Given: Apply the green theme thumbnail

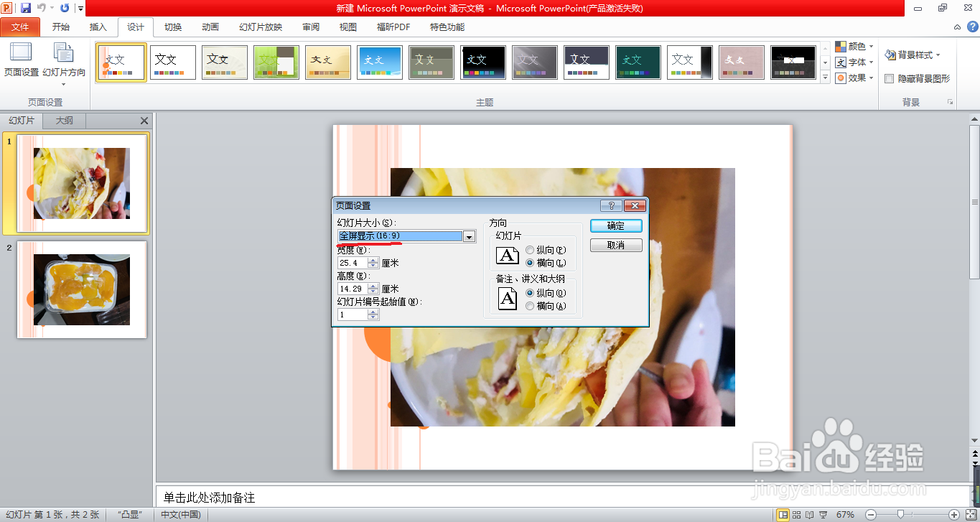Looking at the screenshot, I should (276, 62).
